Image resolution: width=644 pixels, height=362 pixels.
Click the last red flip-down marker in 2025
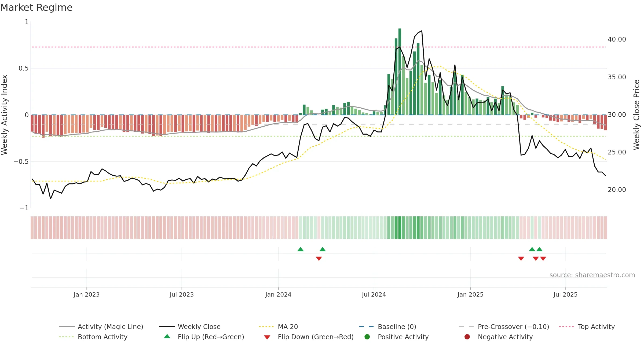click(x=543, y=258)
